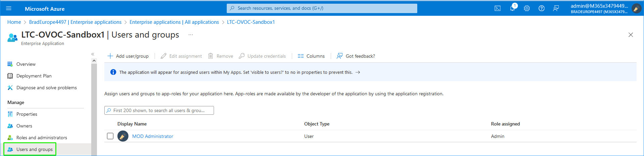
Task: Click the sidebar scrollbar up arrow
Action: [x=94, y=61]
